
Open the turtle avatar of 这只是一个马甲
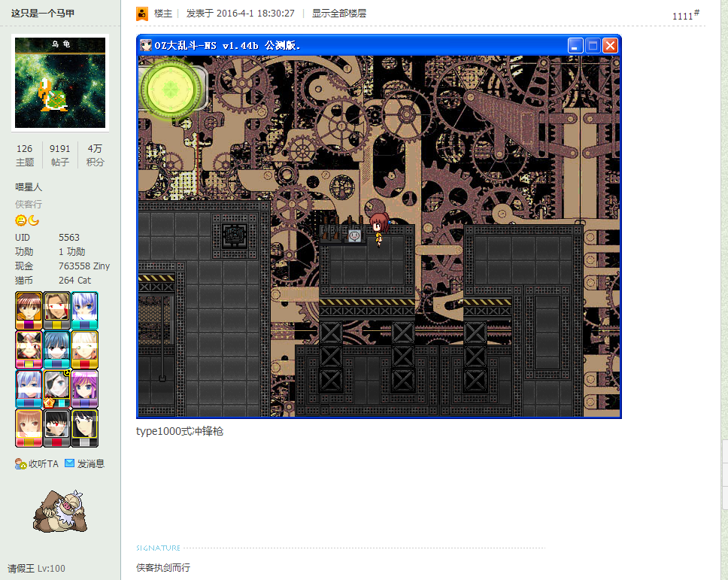60,83
